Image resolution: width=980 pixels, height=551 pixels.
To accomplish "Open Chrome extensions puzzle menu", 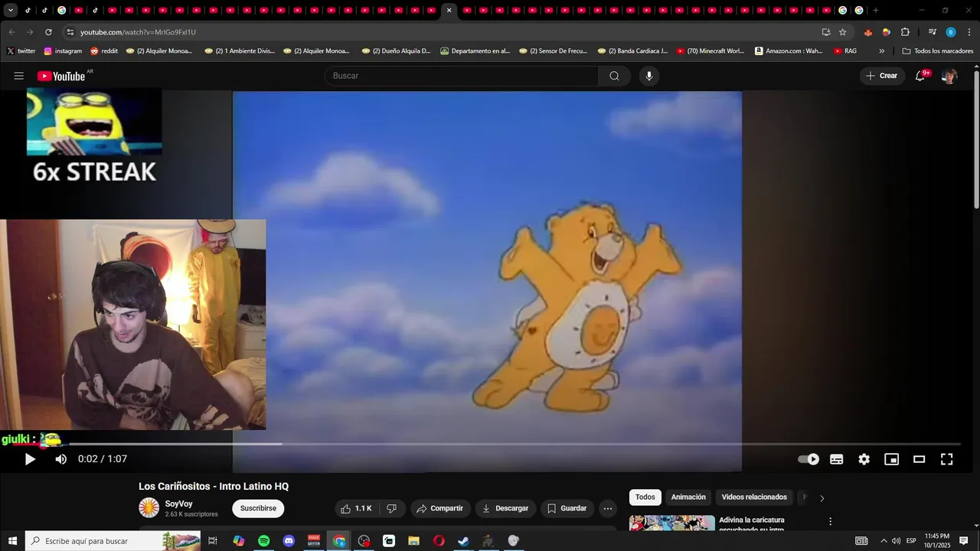I will pos(905,32).
